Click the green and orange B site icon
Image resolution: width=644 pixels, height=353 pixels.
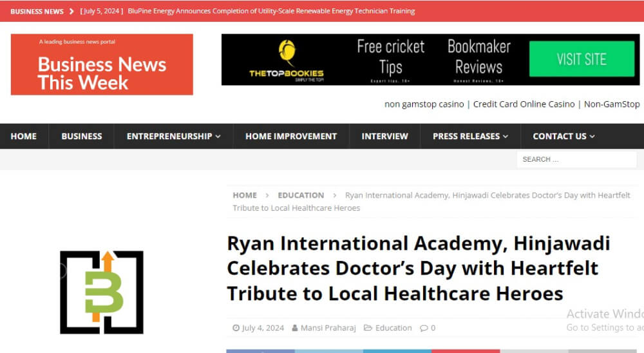coord(102,292)
